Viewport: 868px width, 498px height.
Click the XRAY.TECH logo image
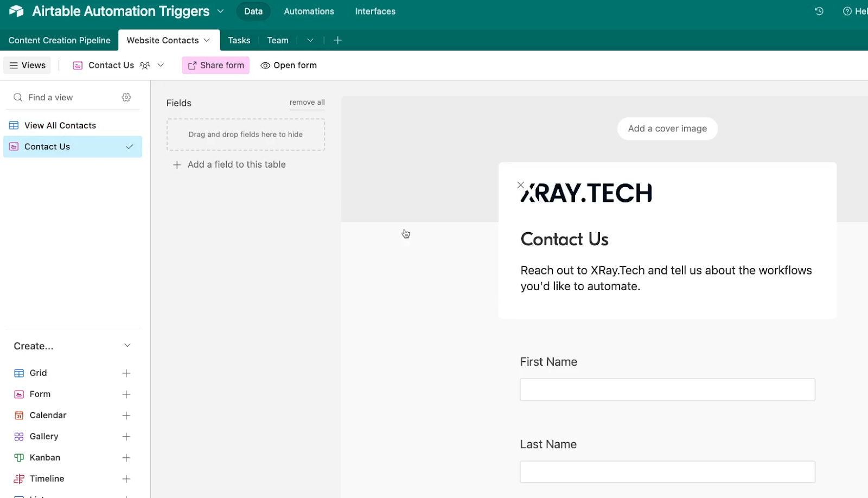click(586, 193)
